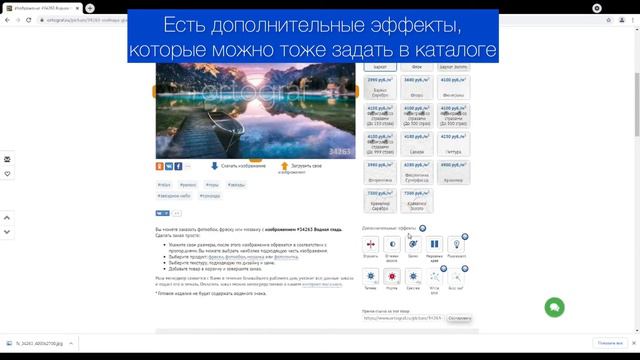Choose the Кракелюр Золото texture tile
Viewport: 640px width, 360px height.
click(x=417, y=200)
